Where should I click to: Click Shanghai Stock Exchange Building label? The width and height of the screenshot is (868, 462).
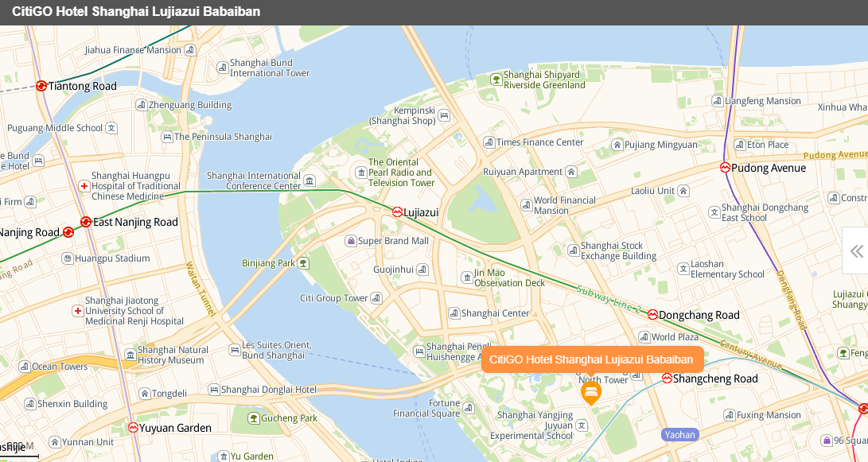(x=618, y=250)
